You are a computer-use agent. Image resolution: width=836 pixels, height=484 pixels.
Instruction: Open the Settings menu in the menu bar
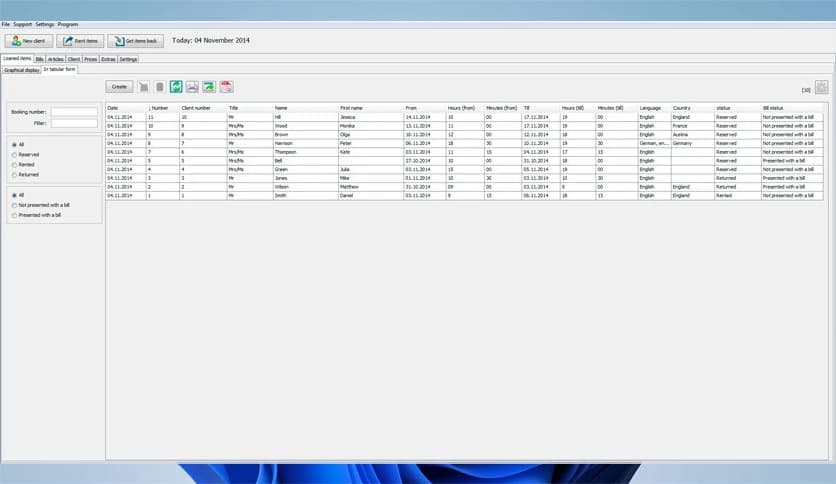click(45, 25)
